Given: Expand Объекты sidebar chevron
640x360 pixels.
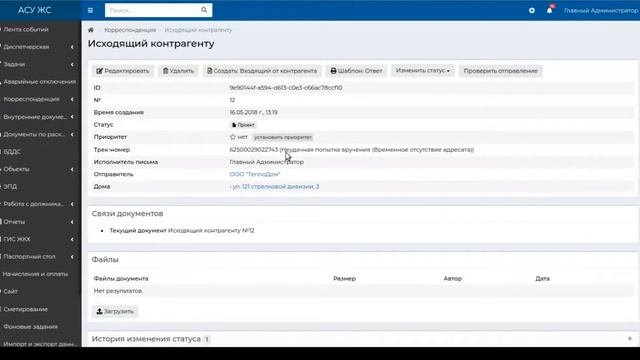Looking at the screenshot, I should click(x=72, y=169).
